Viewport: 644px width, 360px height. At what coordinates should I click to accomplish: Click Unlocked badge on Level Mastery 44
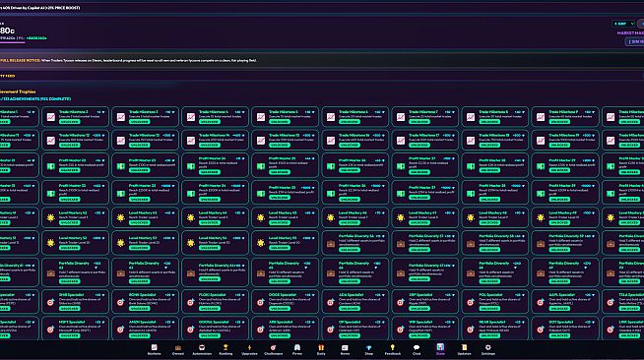pyautogui.click(x=210, y=222)
